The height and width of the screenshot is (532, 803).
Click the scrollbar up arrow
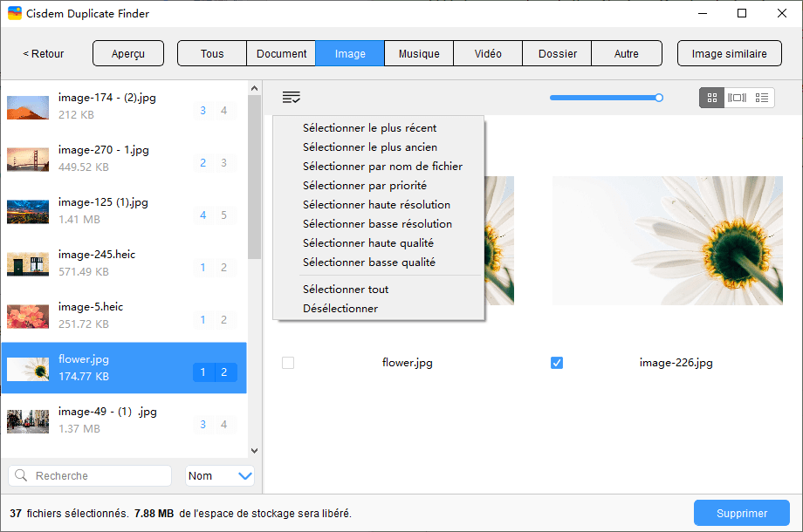point(255,88)
